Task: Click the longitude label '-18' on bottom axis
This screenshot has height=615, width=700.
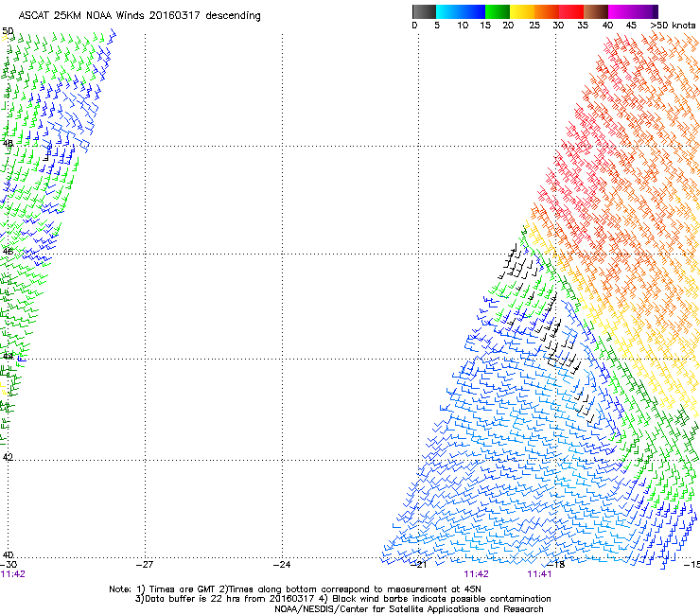Action: tap(556, 565)
